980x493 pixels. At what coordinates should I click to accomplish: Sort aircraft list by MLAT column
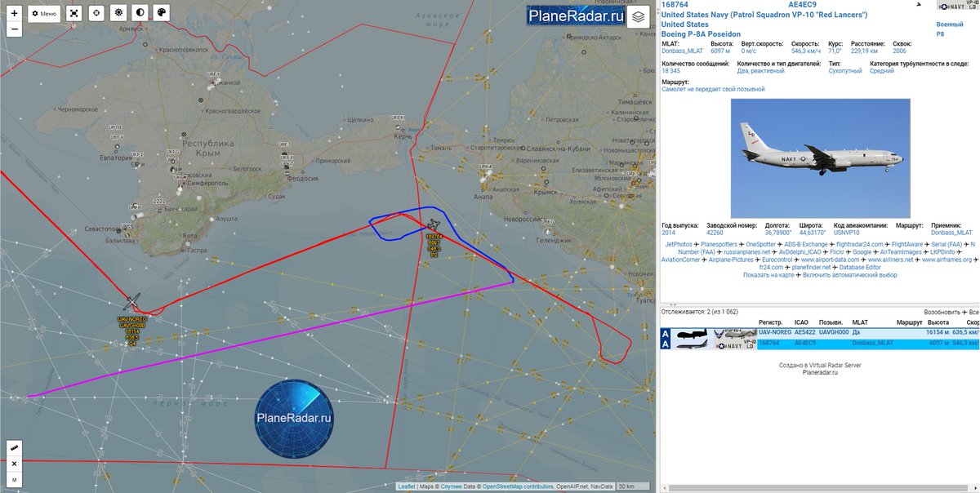click(x=860, y=322)
